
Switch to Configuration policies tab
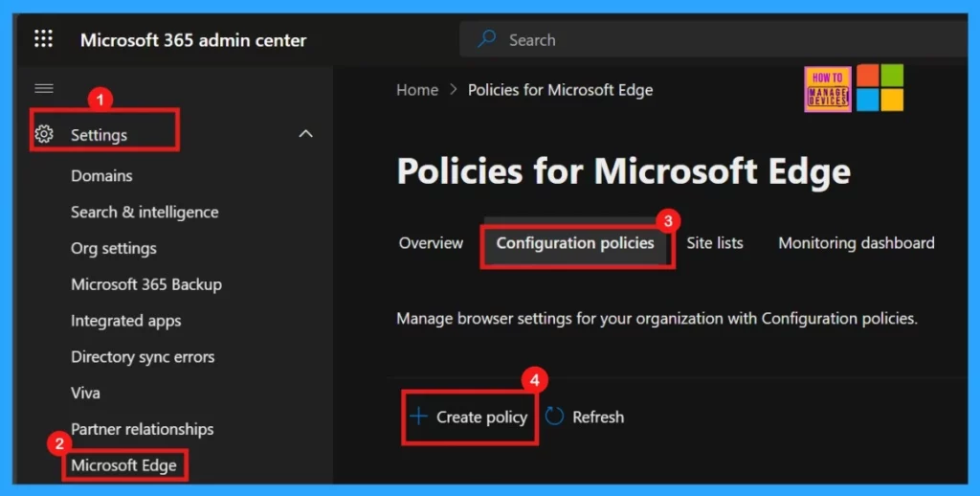(575, 242)
